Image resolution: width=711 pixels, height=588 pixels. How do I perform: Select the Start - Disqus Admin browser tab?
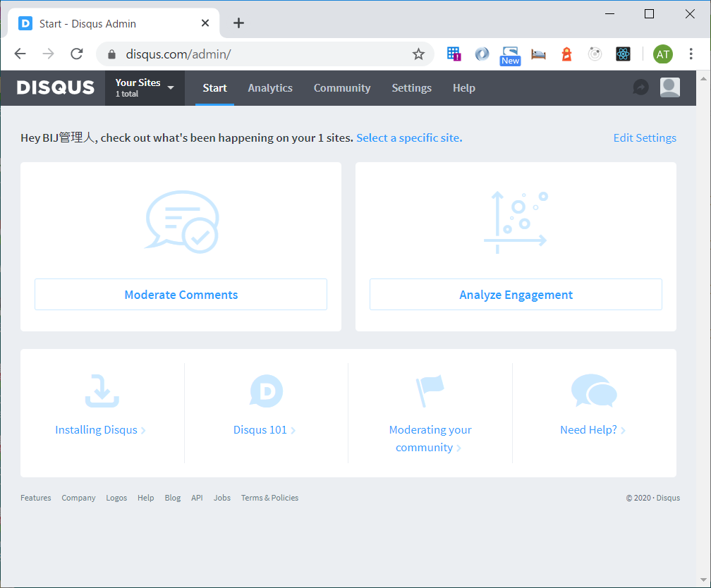(x=114, y=23)
